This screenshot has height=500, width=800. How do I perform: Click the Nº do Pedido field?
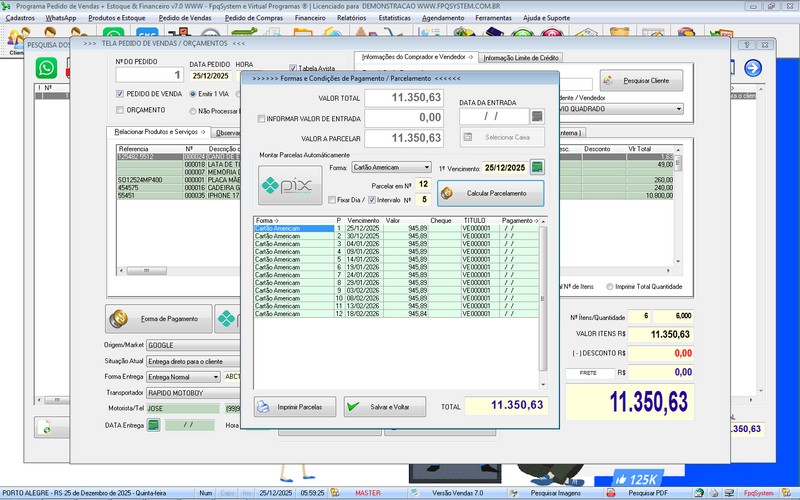pos(149,74)
